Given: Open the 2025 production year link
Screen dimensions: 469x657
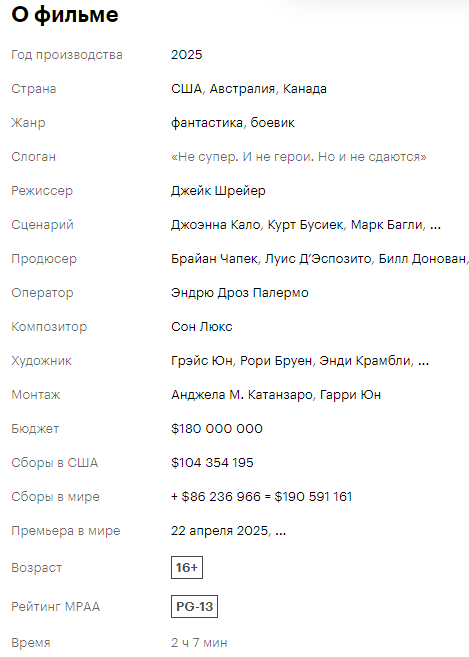Looking at the screenshot, I should click(x=187, y=55).
